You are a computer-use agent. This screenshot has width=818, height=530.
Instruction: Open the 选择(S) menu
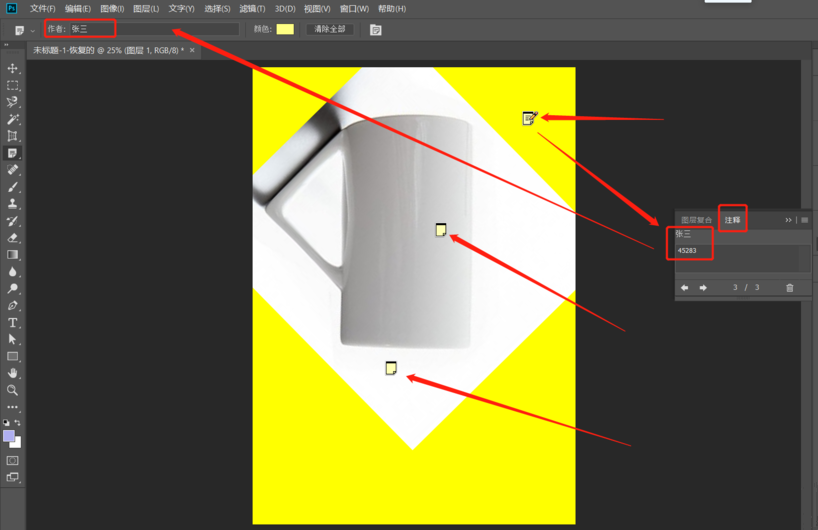[x=218, y=9]
